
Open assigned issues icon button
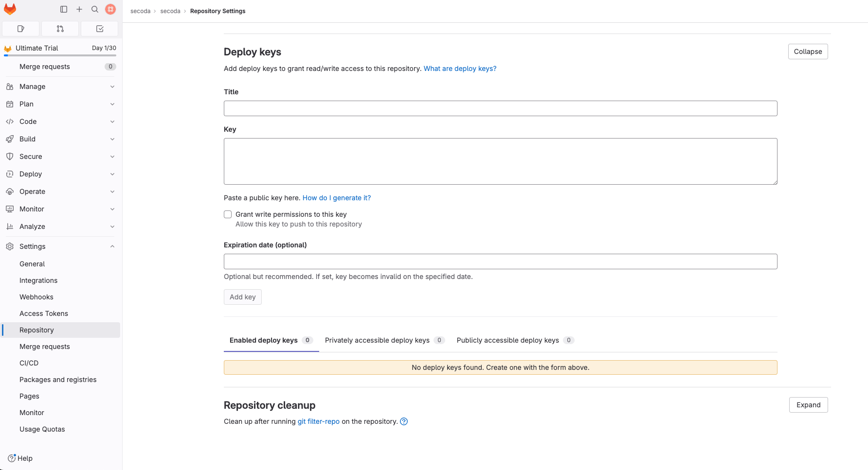point(21,29)
